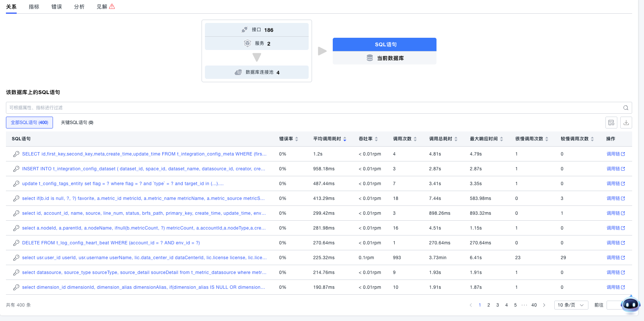Click the next page arrow
The width and height of the screenshot is (644, 321).
(x=544, y=305)
